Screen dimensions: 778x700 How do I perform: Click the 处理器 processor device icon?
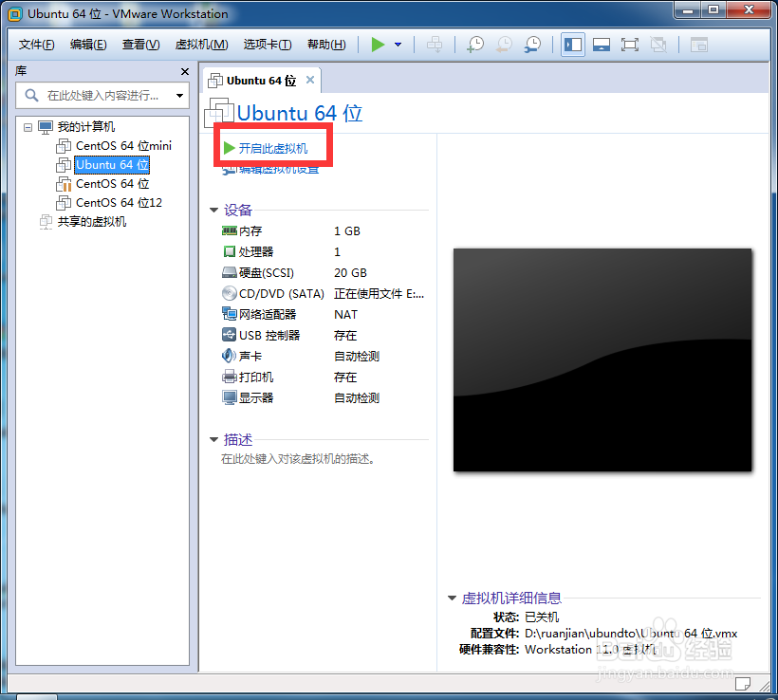click(230, 251)
